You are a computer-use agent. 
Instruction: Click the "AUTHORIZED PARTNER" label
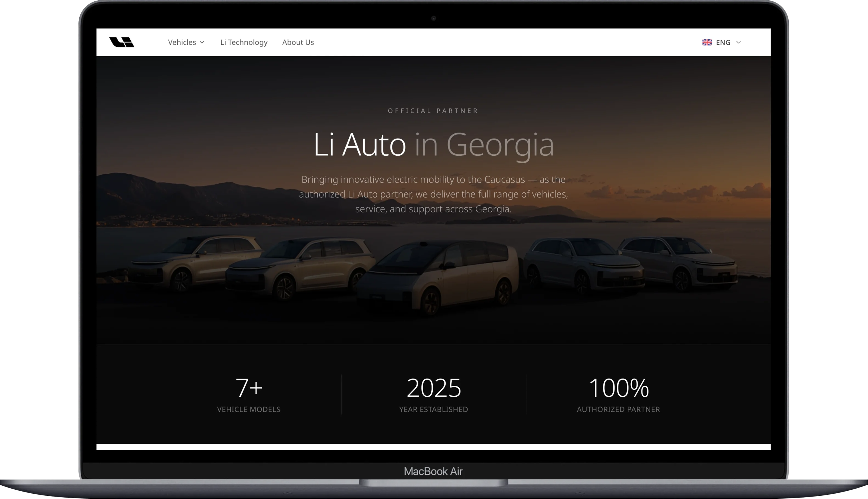point(618,409)
